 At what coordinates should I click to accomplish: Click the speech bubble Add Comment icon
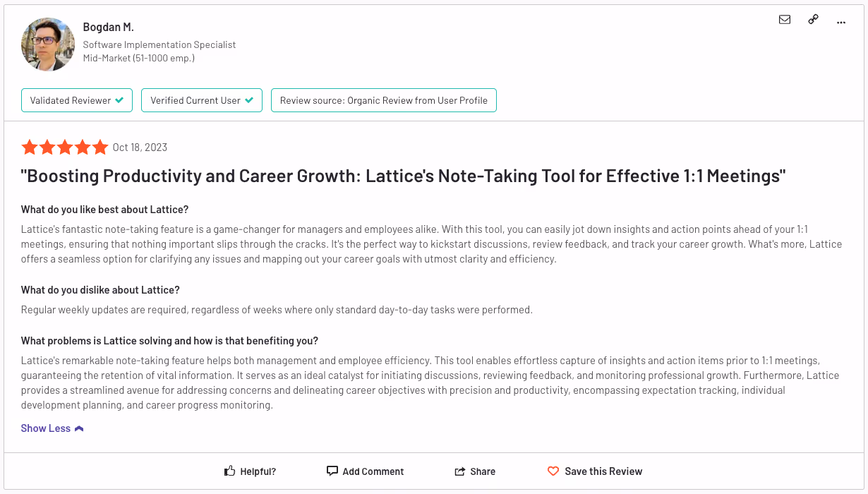[332, 471]
